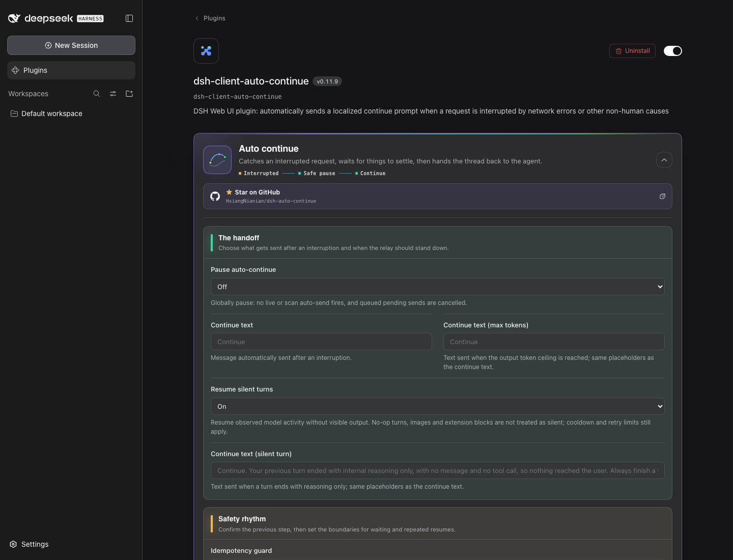Go back to Plugins breadcrumb
Image resolution: width=733 pixels, height=560 pixels.
click(210, 18)
